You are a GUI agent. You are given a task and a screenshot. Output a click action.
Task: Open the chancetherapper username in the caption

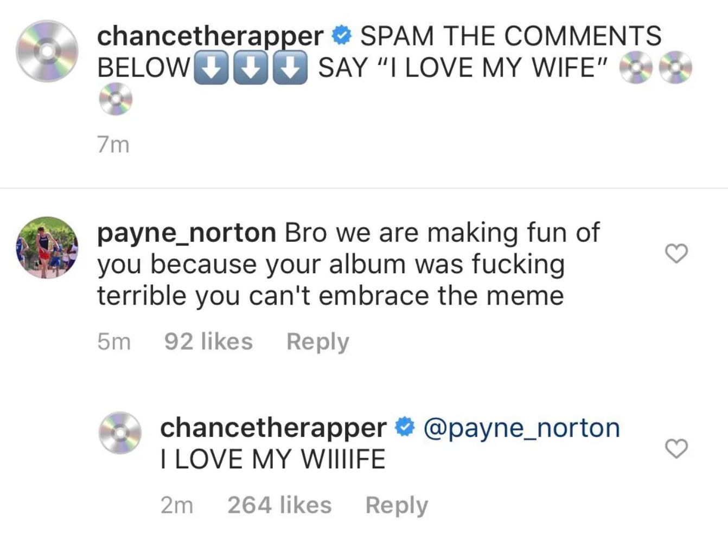210,36
